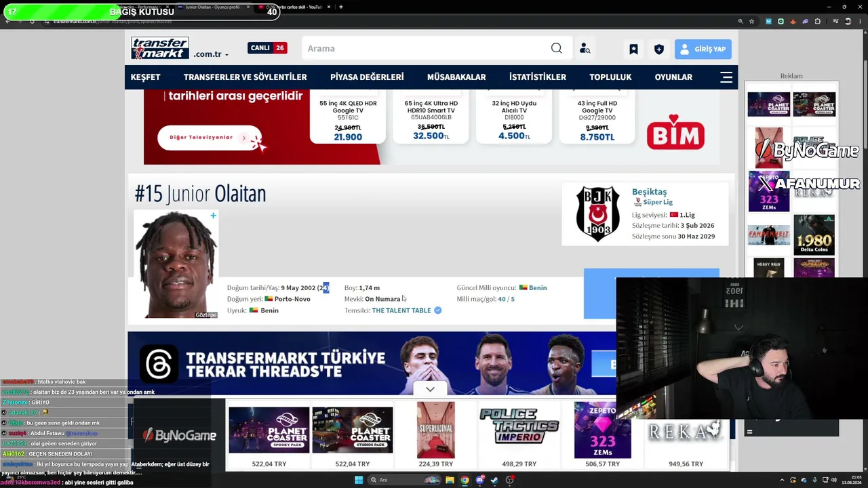Switch to the YouTube browser tab
This screenshot has height=488, width=868.
coord(294,7)
